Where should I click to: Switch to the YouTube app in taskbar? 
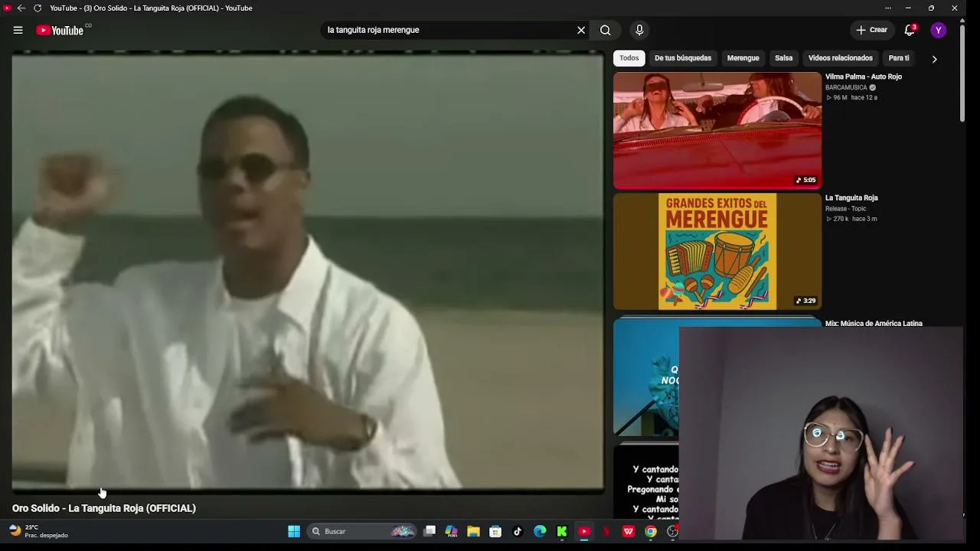click(584, 531)
